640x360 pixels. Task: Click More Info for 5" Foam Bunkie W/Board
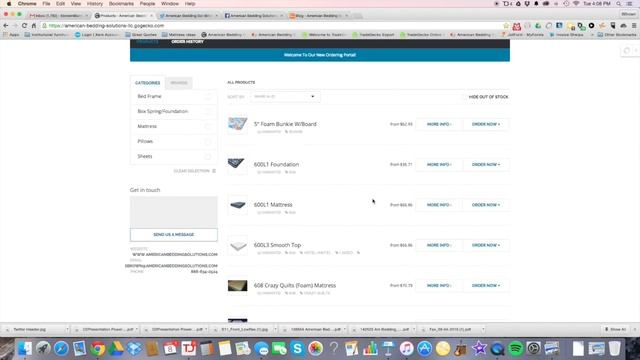click(x=439, y=124)
